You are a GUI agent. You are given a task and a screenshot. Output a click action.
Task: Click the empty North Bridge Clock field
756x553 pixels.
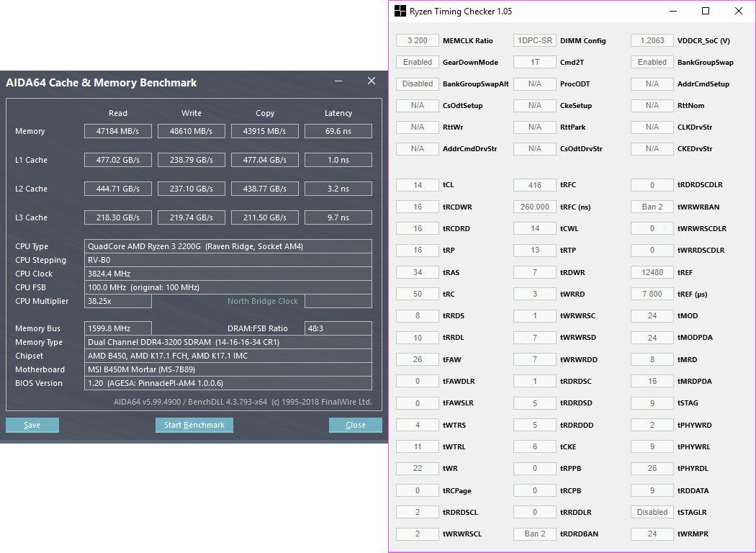(x=338, y=301)
